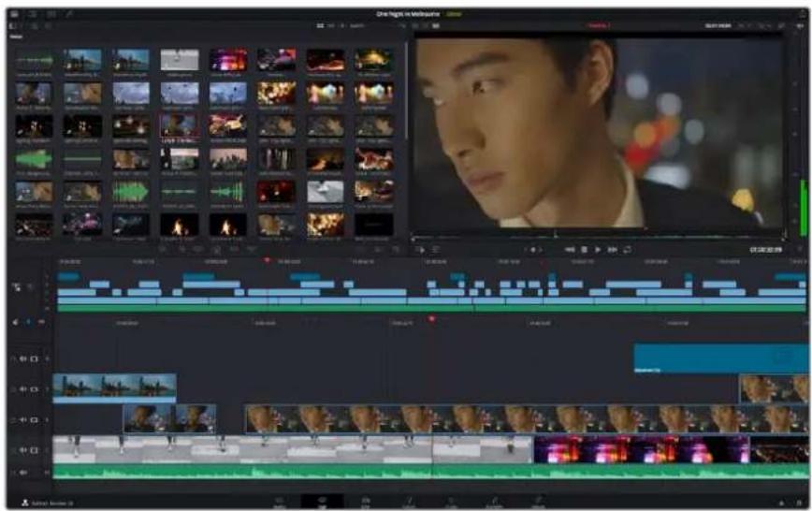Click the append to end edit icon

click(x=181, y=249)
